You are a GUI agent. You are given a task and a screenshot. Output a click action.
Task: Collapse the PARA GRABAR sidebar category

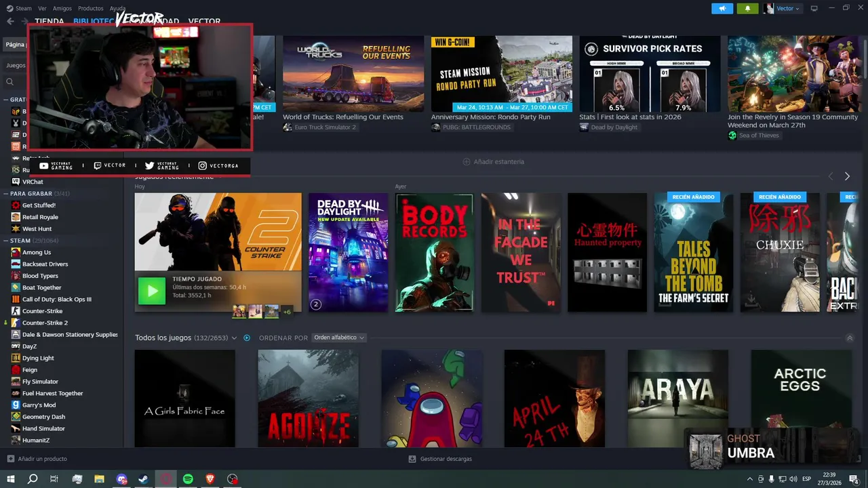click(5, 194)
